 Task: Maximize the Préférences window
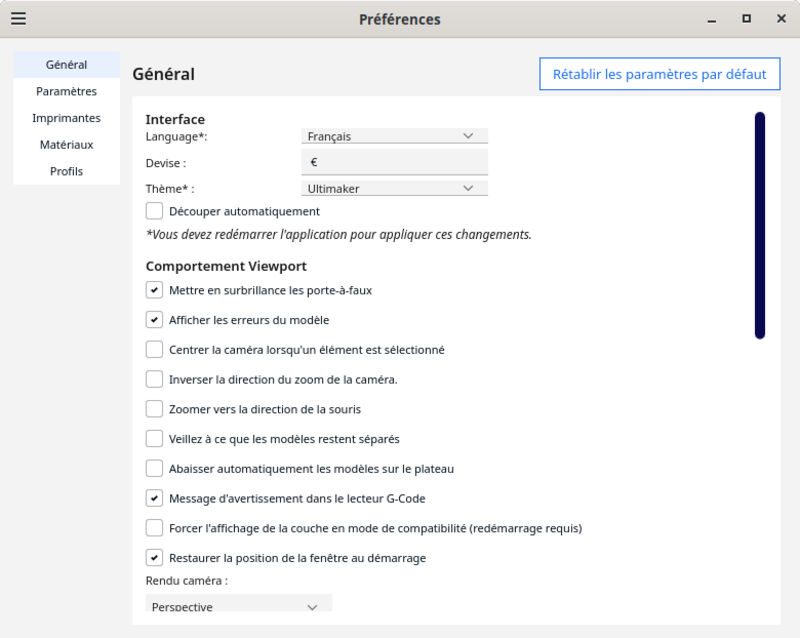(x=746, y=18)
